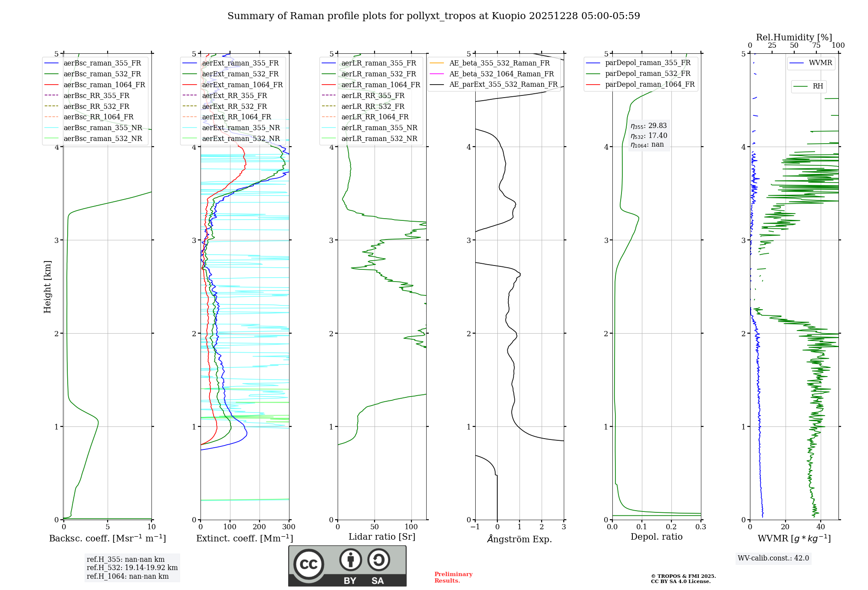This screenshot has height=590, width=868.
Task: Click the Preliminary Results red text
Action: pos(453,577)
